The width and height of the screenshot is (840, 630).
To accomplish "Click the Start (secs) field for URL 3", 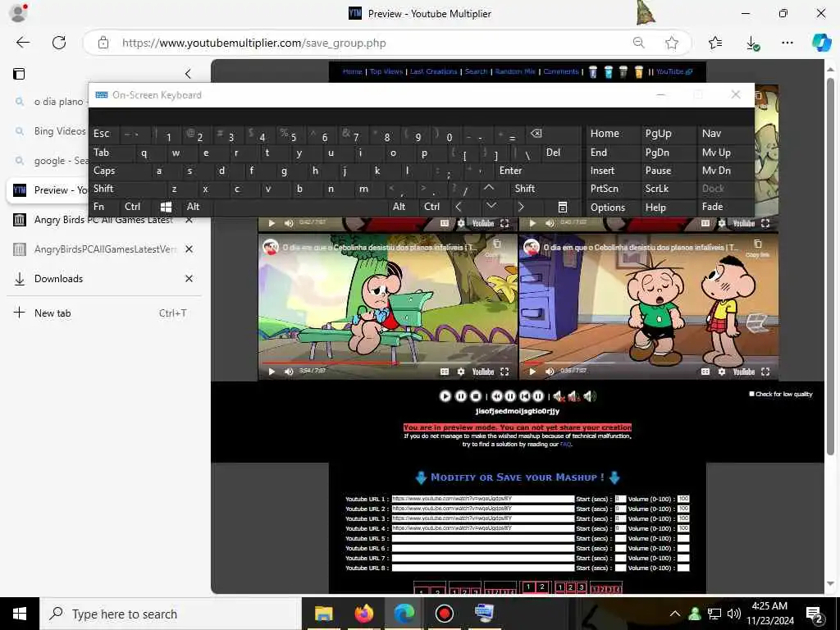I will [x=620, y=518].
